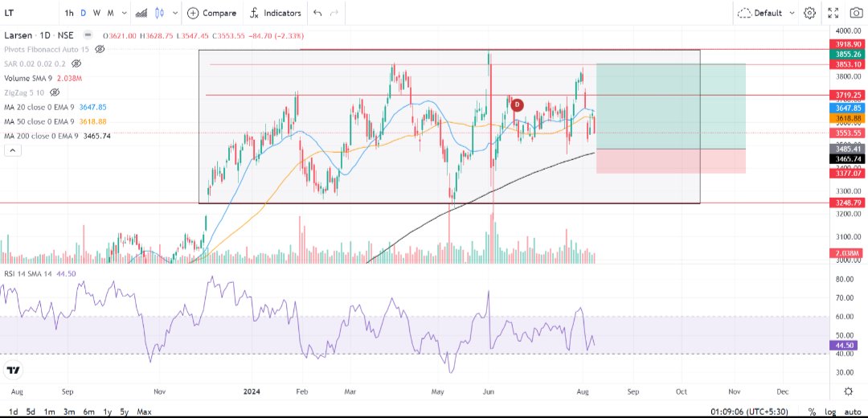Set range to 3m
Screen dimensions: 868x418
[x=68, y=412]
